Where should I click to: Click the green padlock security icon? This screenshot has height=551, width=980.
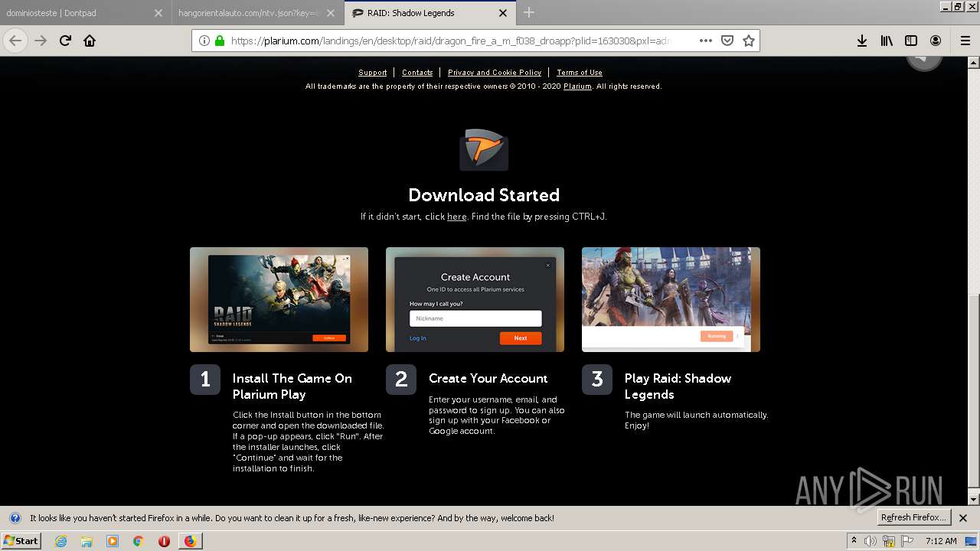pyautogui.click(x=219, y=41)
